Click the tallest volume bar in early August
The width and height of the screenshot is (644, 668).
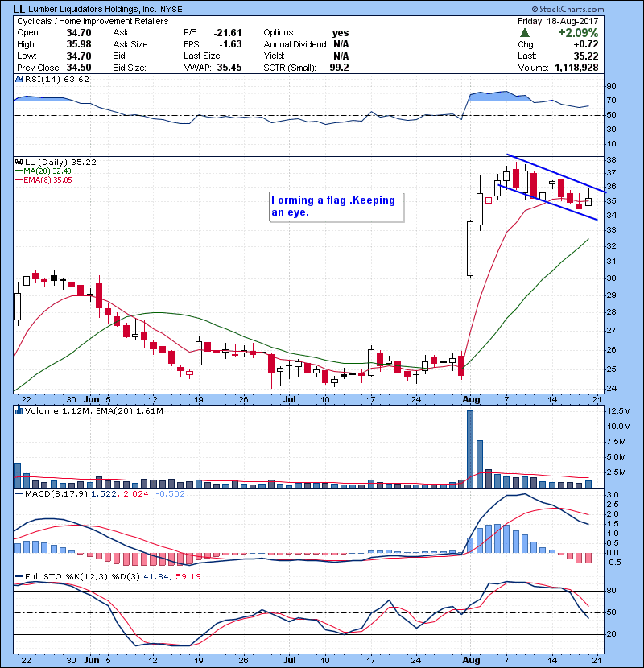pos(470,449)
